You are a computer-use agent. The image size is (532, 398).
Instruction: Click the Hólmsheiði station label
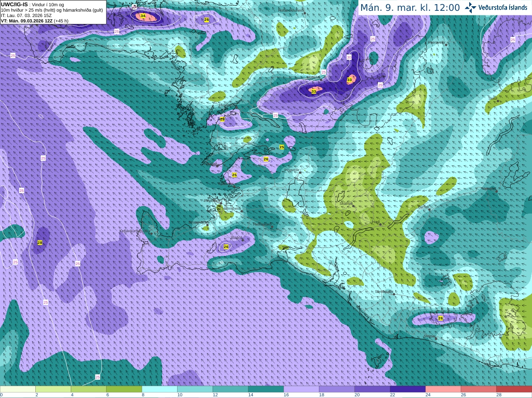tap(232, 209)
